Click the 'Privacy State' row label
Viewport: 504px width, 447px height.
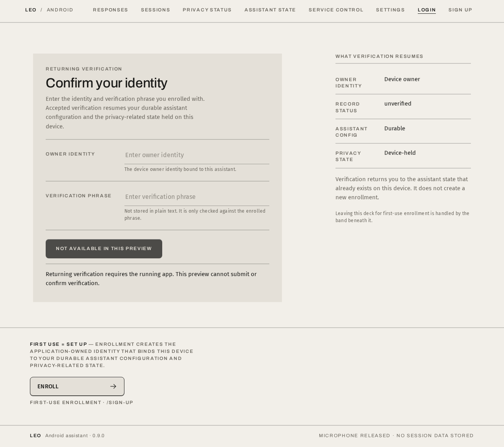pyautogui.click(x=348, y=156)
